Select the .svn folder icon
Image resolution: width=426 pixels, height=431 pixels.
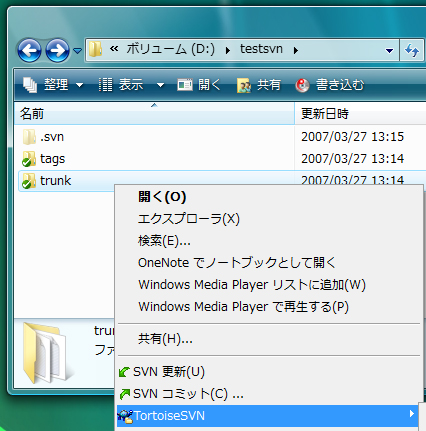tap(29, 137)
